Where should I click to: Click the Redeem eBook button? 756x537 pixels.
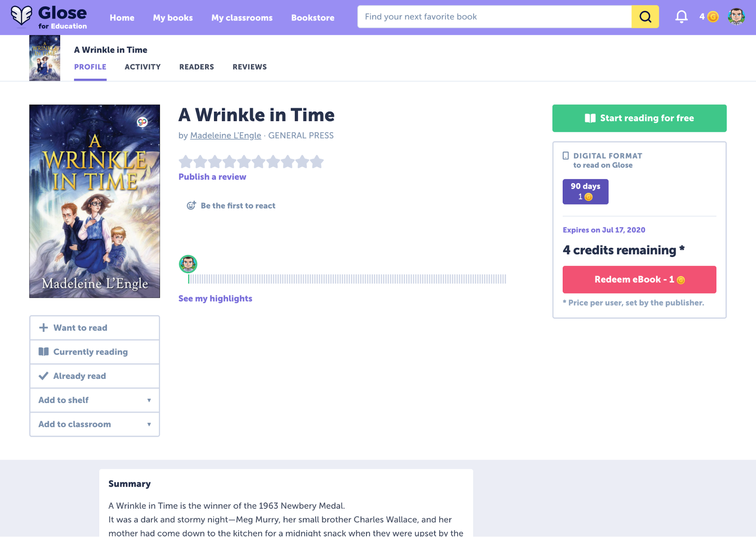pos(639,280)
